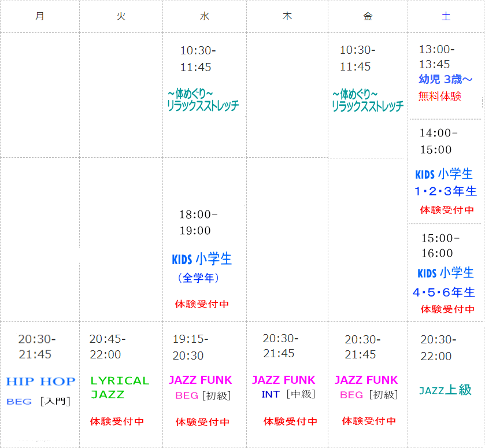Click the 月 (Monday) column header
Viewport: 485px width, 448px height.
pyautogui.click(x=39, y=16)
